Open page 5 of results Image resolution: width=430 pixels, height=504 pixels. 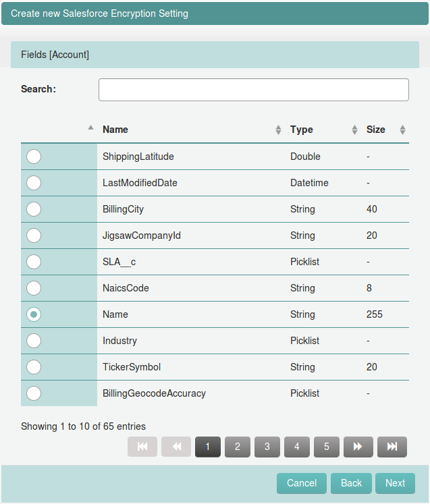coord(327,447)
